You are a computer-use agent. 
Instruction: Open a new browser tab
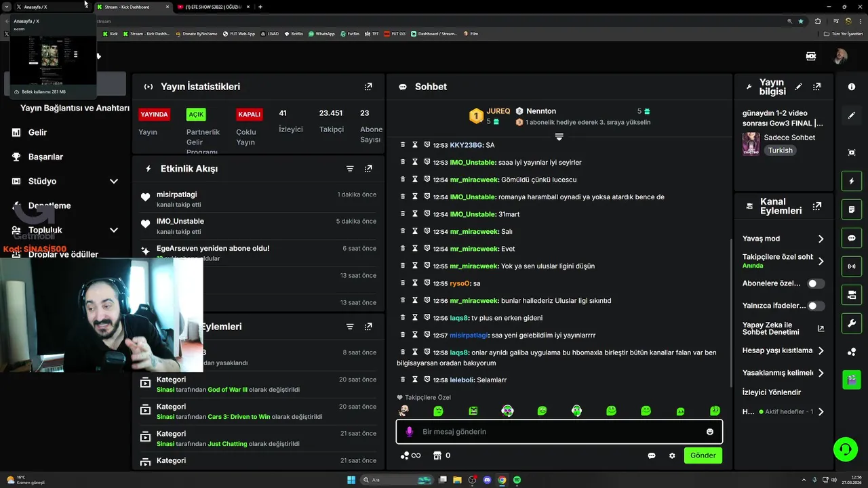(x=260, y=7)
